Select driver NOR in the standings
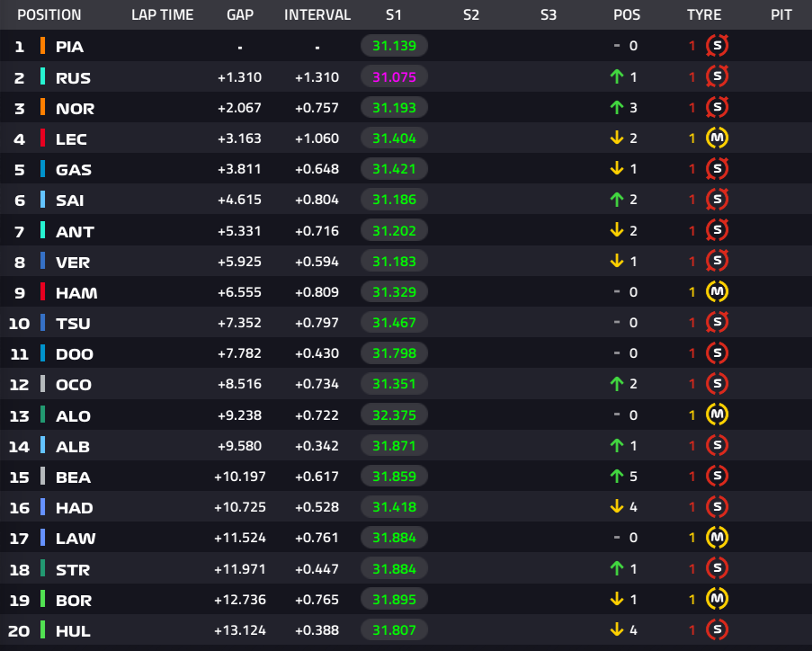The width and height of the screenshot is (812, 651). click(76, 108)
